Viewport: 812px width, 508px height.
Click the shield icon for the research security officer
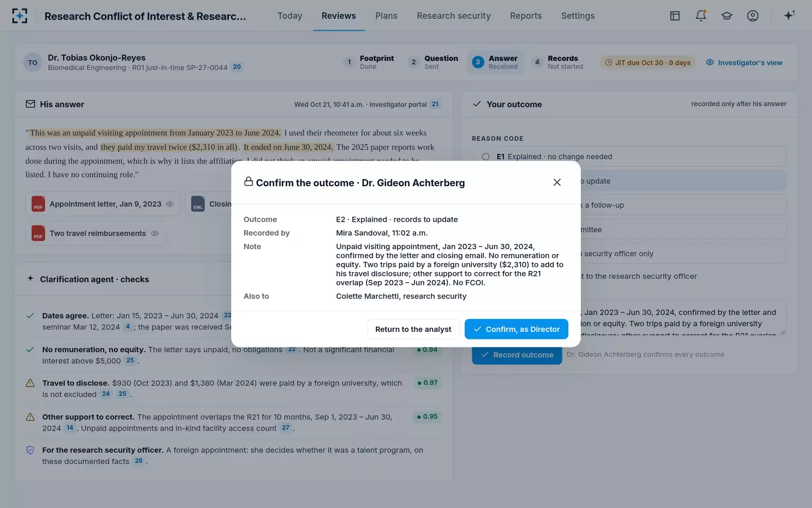coord(30,450)
